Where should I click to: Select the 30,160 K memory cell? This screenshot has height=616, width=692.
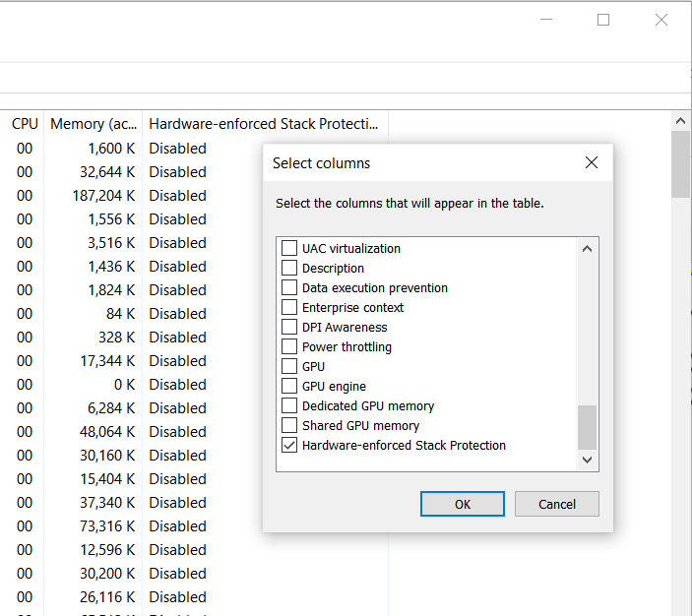click(x=107, y=456)
